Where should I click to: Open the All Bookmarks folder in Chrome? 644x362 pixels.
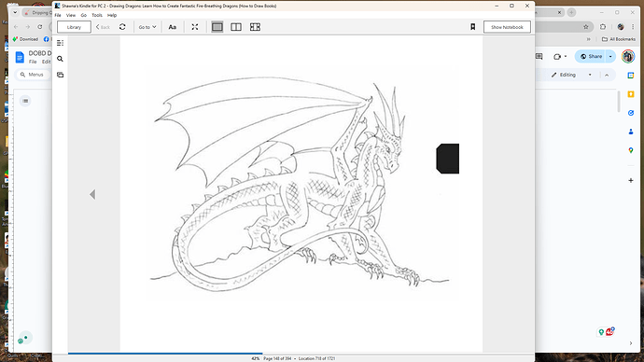[x=619, y=39]
